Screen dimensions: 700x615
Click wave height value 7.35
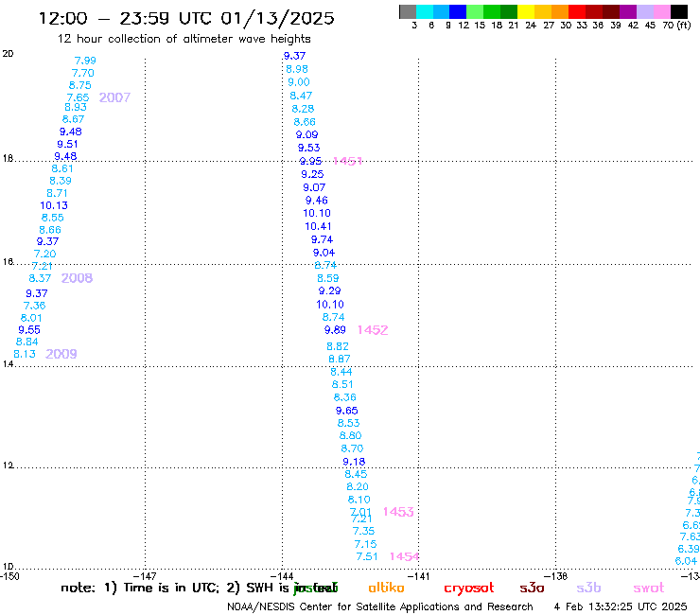click(x=363, y=531)
